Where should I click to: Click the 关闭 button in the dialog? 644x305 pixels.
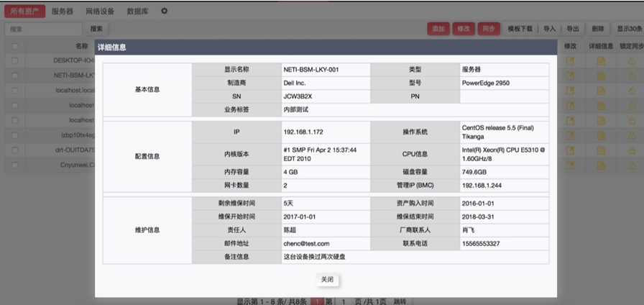327,279
